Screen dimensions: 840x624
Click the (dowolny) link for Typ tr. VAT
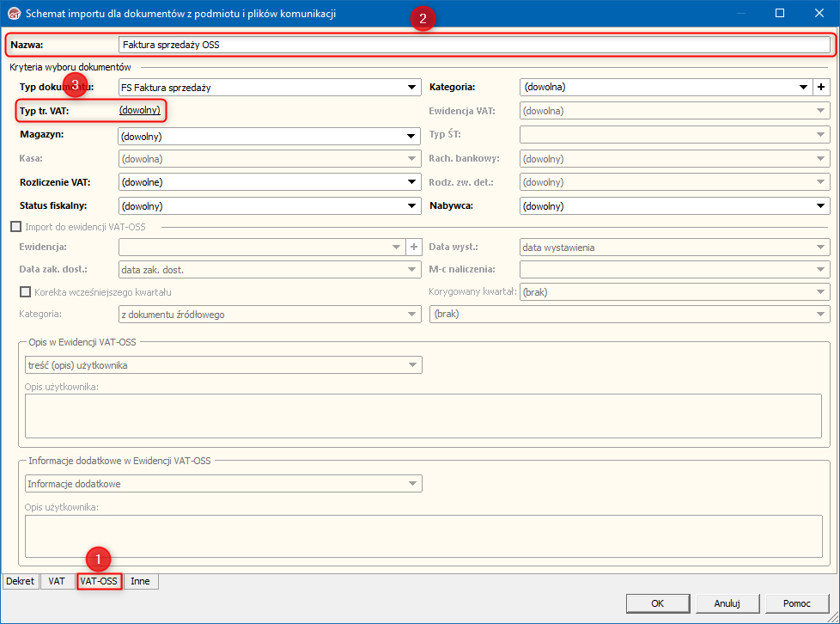pyautogui.click(x=139, y=111)
